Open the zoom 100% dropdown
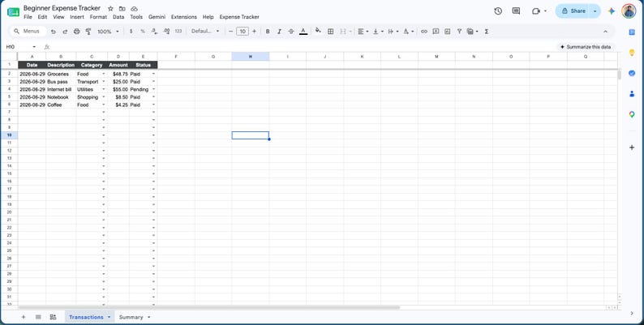This screenshot has width=644, height=325. (108, 31)
